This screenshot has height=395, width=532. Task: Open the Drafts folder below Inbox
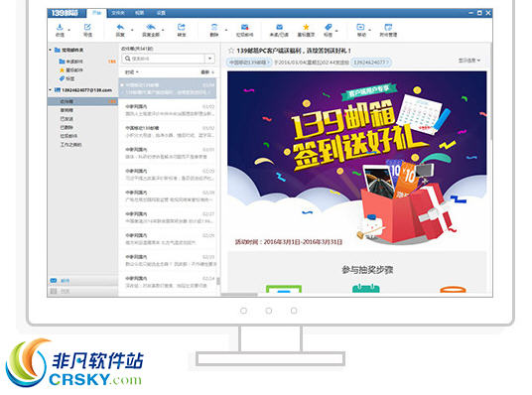coord(66,110)
